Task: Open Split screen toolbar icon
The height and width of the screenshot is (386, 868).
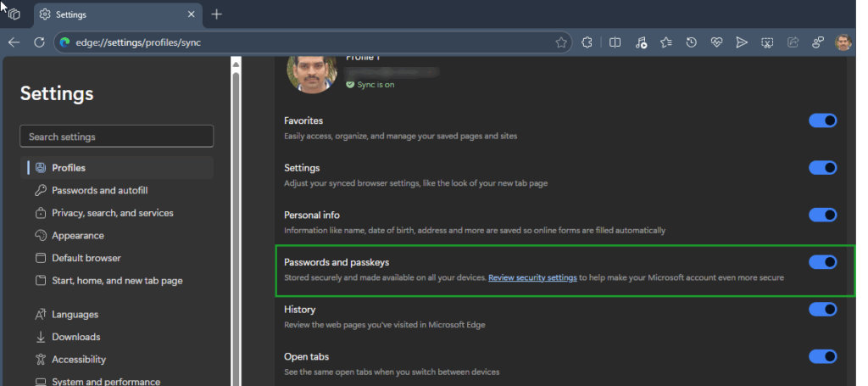Action: pos(615,42)
